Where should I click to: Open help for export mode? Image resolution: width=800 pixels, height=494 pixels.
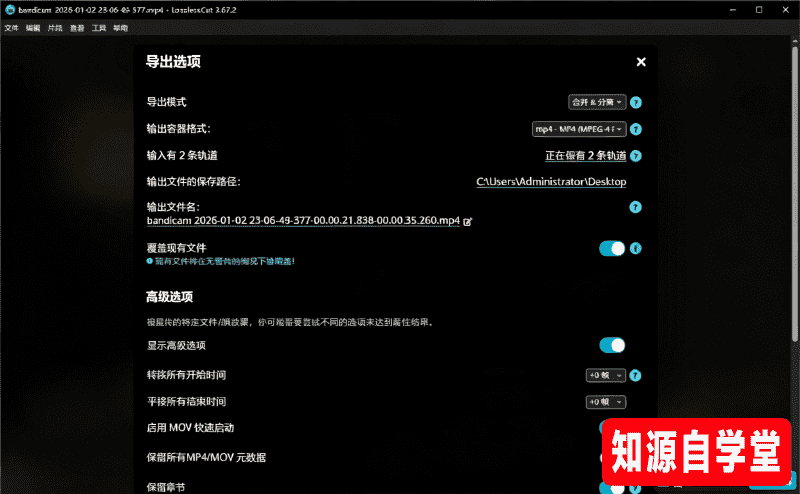[635, 103]
